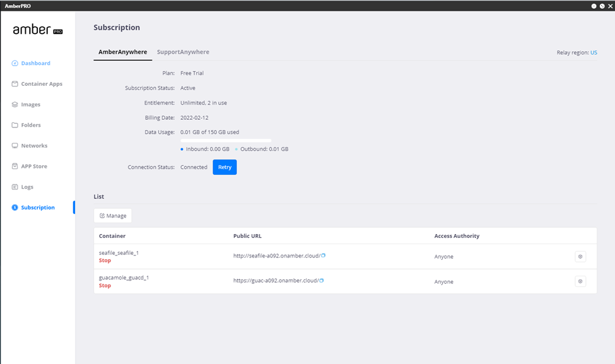Click the Folders sidebar icon
The image size is (615, 364).
(x=15, y=125)
